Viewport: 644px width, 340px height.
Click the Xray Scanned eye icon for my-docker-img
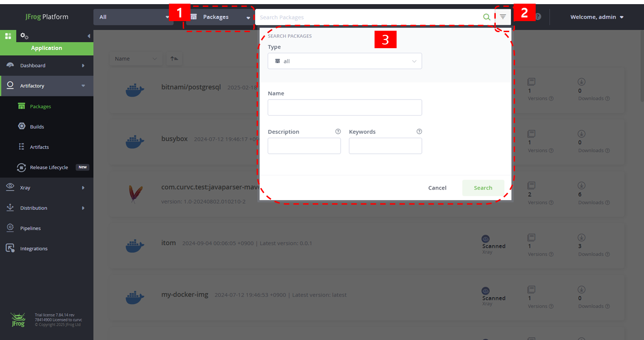point(486,291)
